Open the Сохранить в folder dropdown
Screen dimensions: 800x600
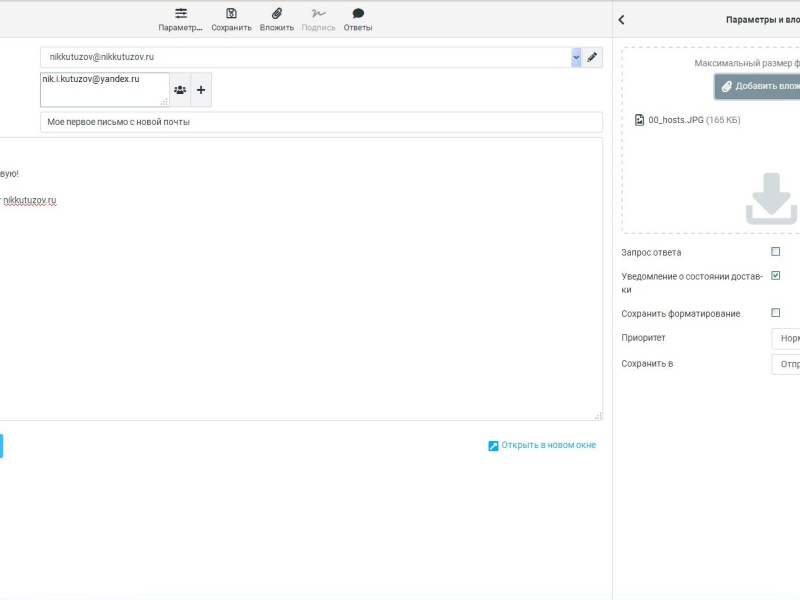pos(786,364)
